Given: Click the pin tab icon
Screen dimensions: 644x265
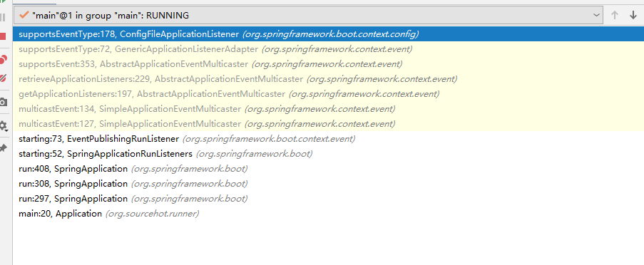Looking at the screenshot, I should pyautogui.click(x=3, y=148).
